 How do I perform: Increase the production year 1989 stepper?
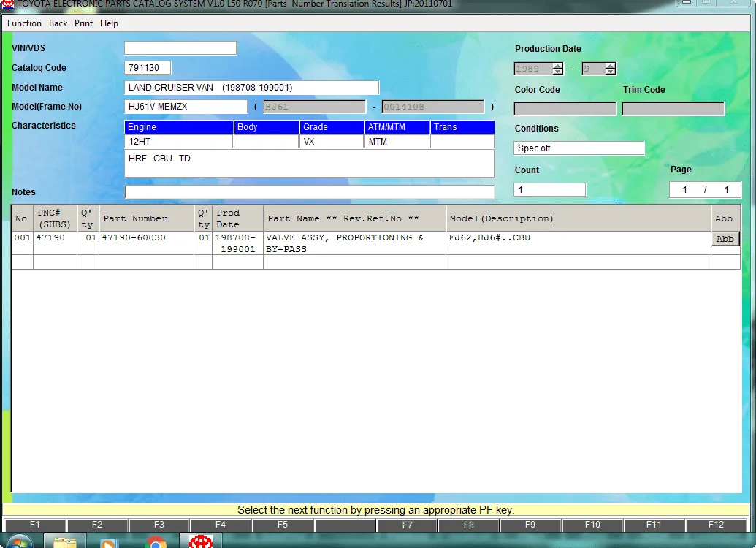(558, 66)
